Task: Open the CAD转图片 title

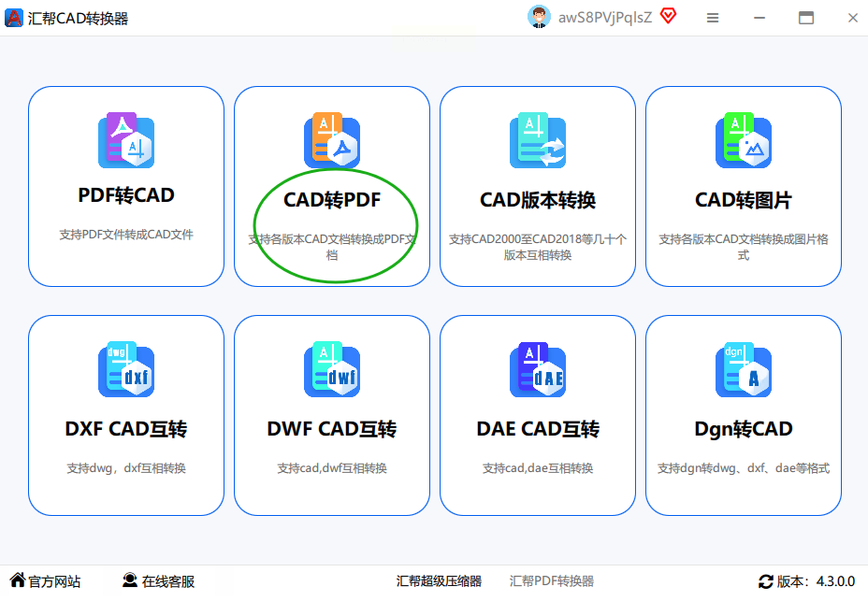Action: [x=744, y=200]
